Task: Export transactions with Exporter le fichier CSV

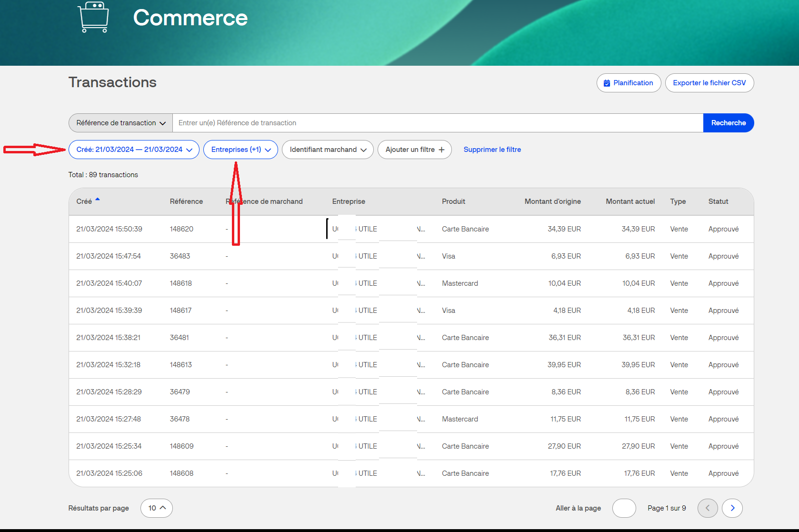Action: [709, 83]
